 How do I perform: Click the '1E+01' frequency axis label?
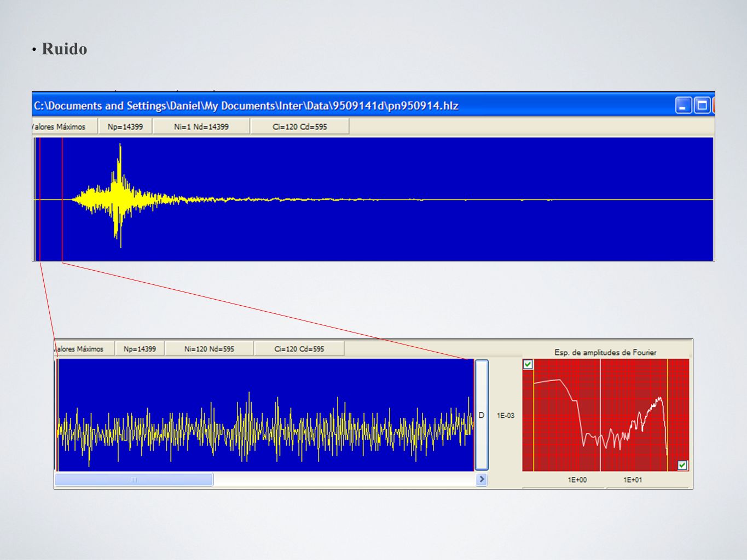point(633,480)
